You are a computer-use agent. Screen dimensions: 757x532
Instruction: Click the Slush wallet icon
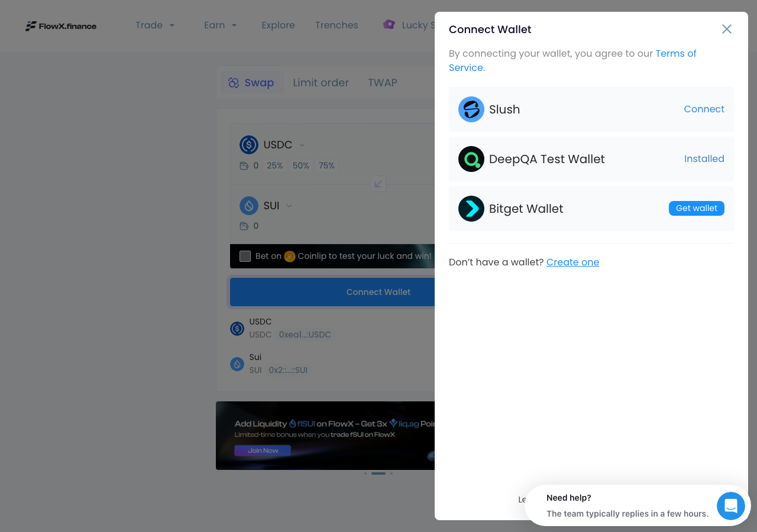(471, 109)
